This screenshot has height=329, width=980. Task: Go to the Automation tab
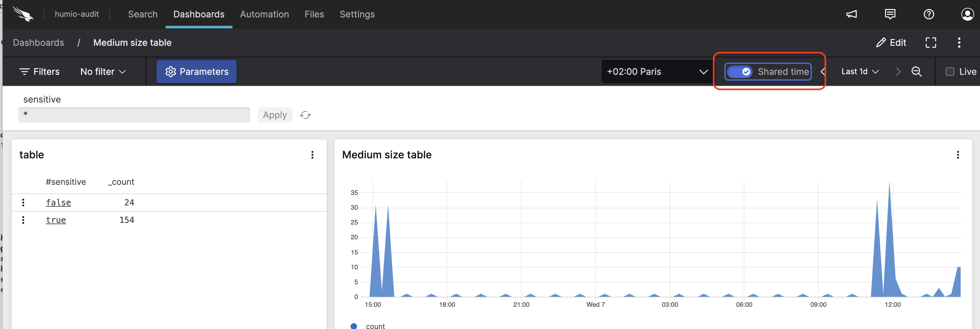[x=264, y=15]
